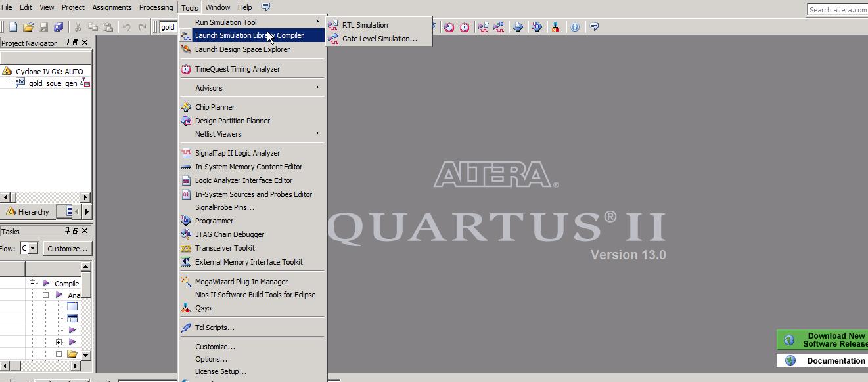Select the Cyclone IV GX: AUTO device
This screenshot has width=868, height=382.
[x=49, y=71]
